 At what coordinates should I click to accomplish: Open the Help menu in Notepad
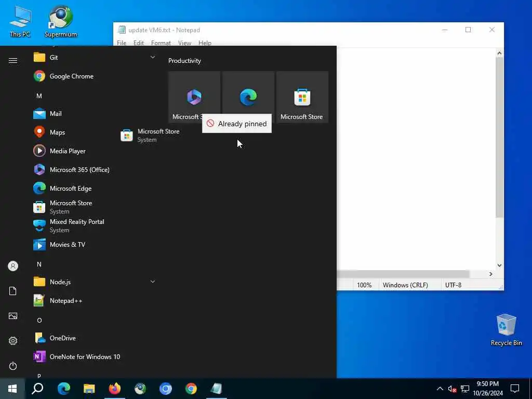click(205, 43)
